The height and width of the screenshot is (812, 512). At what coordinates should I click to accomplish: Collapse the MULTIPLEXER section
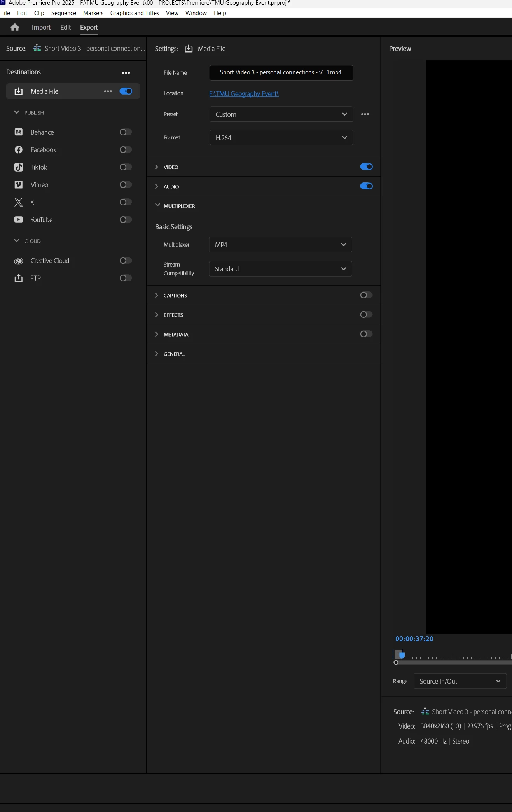pyautogui.click(x=157, y=205)
